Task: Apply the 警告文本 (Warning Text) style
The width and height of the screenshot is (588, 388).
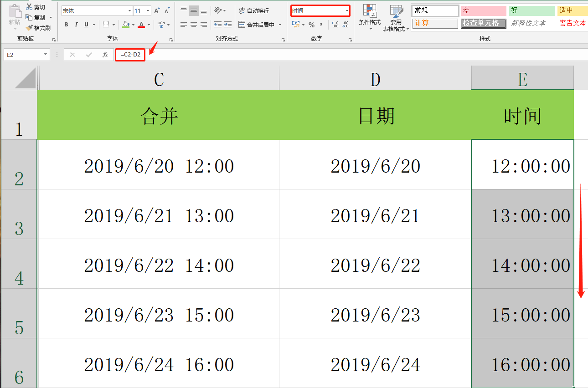Action: tap(573, 23)
